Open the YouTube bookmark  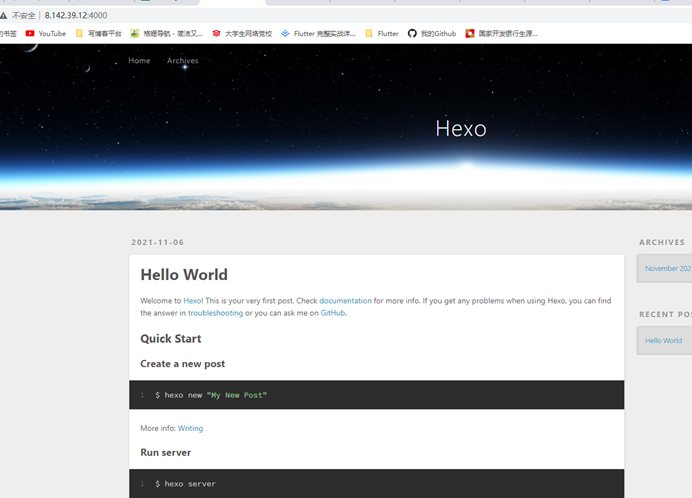(x=46, y=34)
